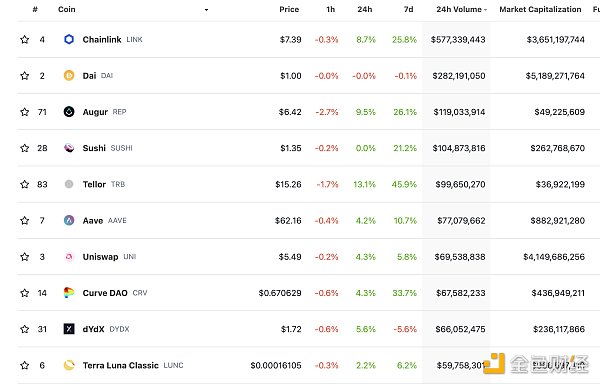Click the Dai coin logo icon

pos(69,75)
